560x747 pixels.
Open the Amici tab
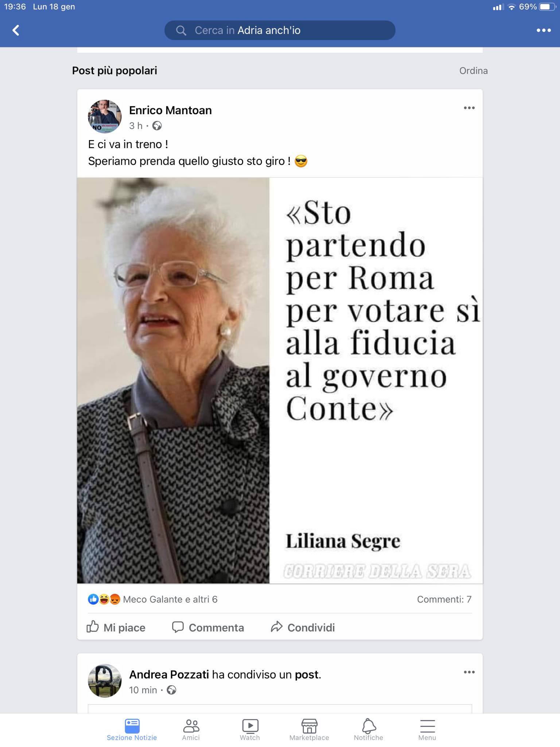pos(191,730)
